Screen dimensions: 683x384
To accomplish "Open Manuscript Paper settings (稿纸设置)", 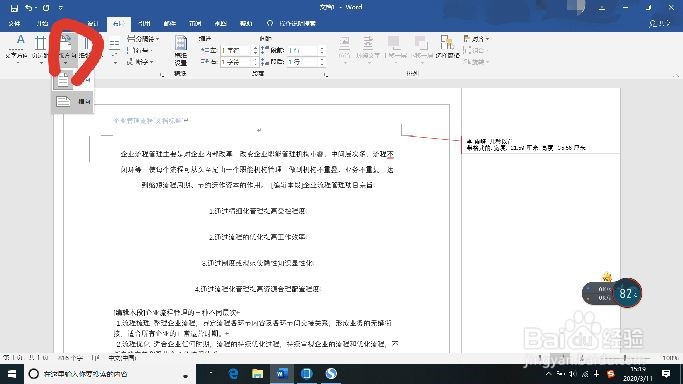I will (x=180, y=51).
